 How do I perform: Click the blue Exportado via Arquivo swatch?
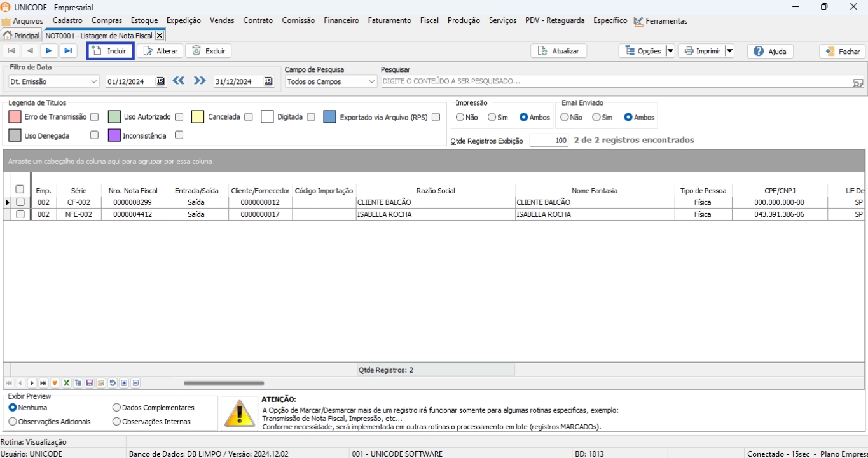(329, 117)
